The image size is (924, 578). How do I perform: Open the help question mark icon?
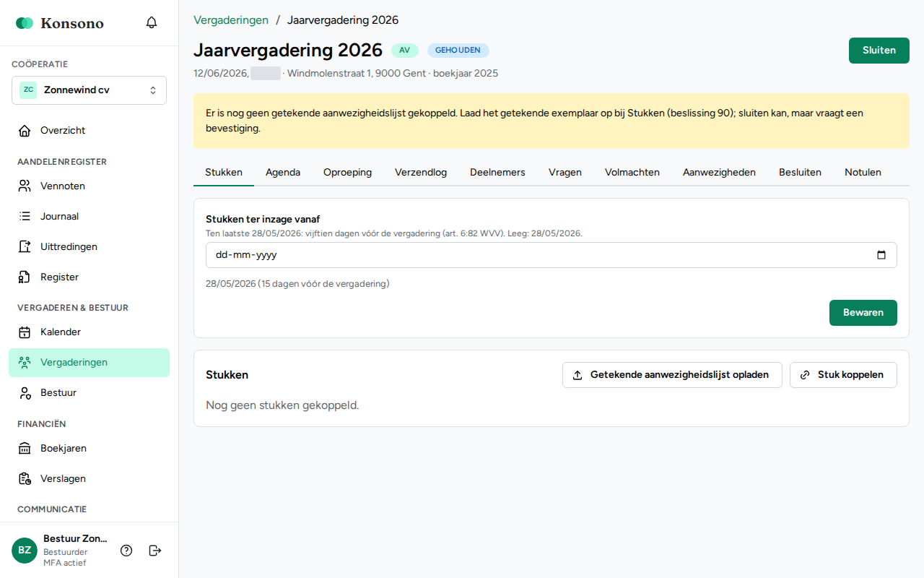coord(126,551)
